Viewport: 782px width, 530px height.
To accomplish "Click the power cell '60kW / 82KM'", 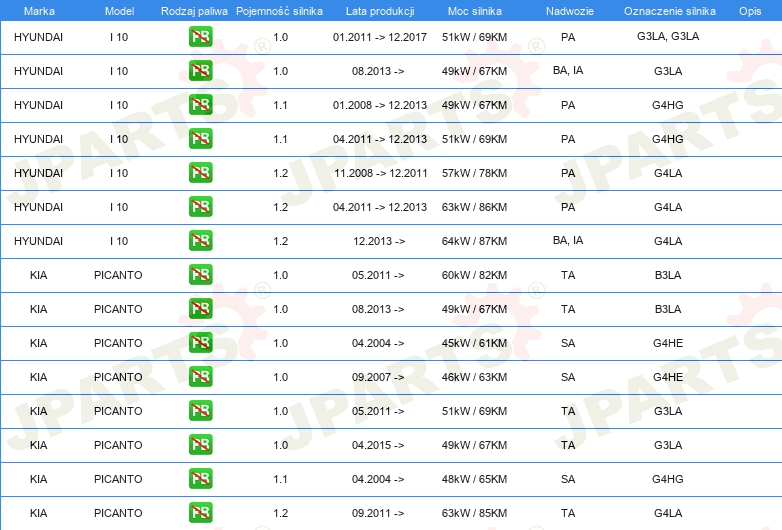I will [474, 275].
